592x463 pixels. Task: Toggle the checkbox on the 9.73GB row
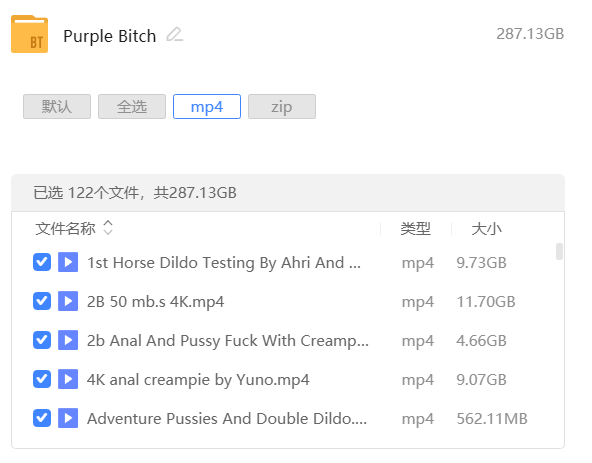[x=42, y=262]
